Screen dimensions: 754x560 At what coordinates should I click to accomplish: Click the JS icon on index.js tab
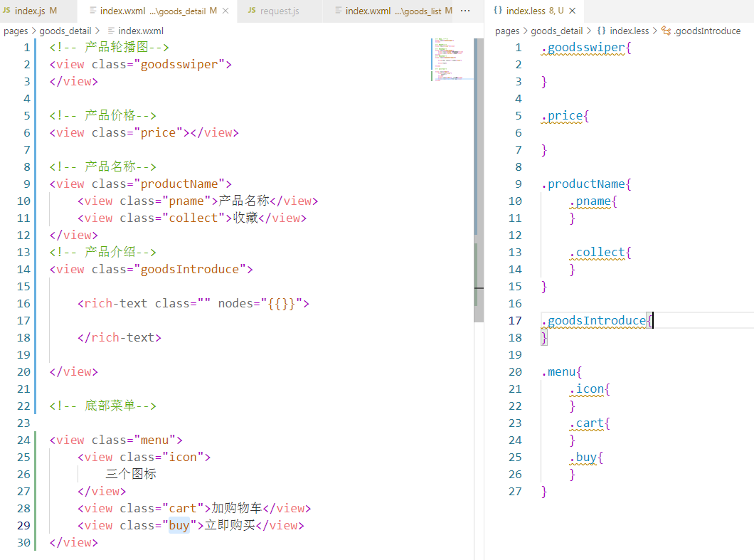[x=6, y=10]
